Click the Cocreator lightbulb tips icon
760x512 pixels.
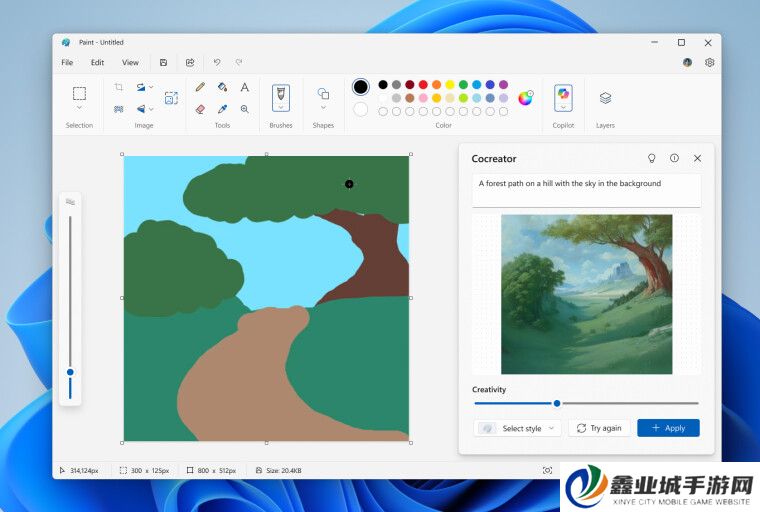click(x=652, y=159)
